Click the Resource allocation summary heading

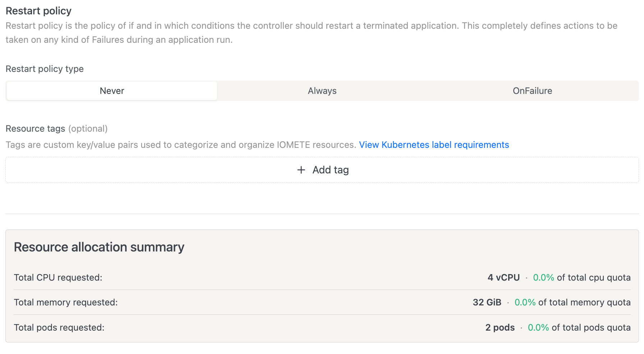pos(99,247)
